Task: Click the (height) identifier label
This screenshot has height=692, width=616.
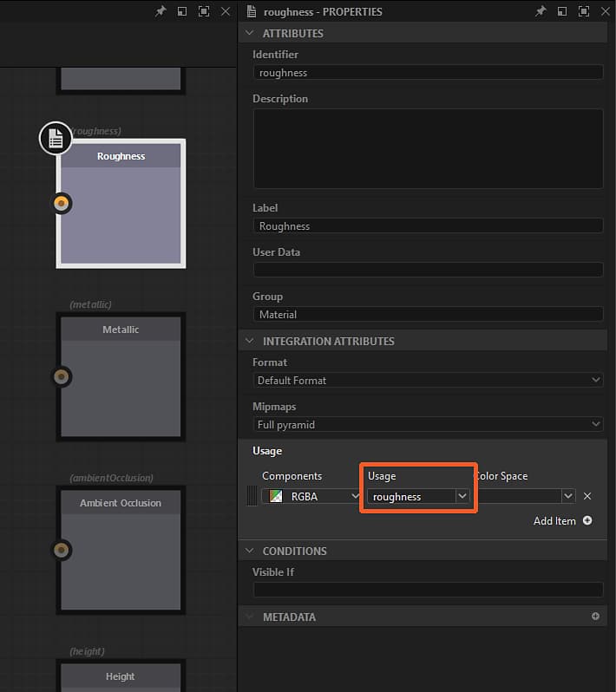Action: pos(87,651)
